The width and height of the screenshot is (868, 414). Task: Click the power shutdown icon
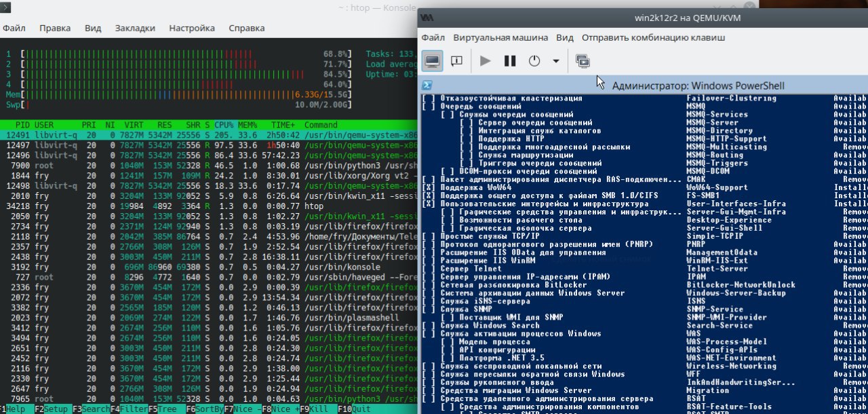click(534, 60)
